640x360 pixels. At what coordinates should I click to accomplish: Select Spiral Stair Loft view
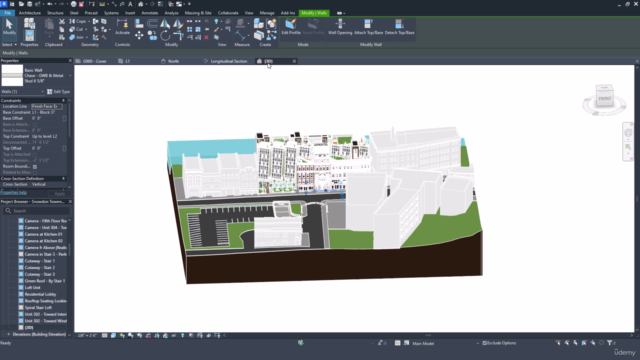tap(38, 308)
